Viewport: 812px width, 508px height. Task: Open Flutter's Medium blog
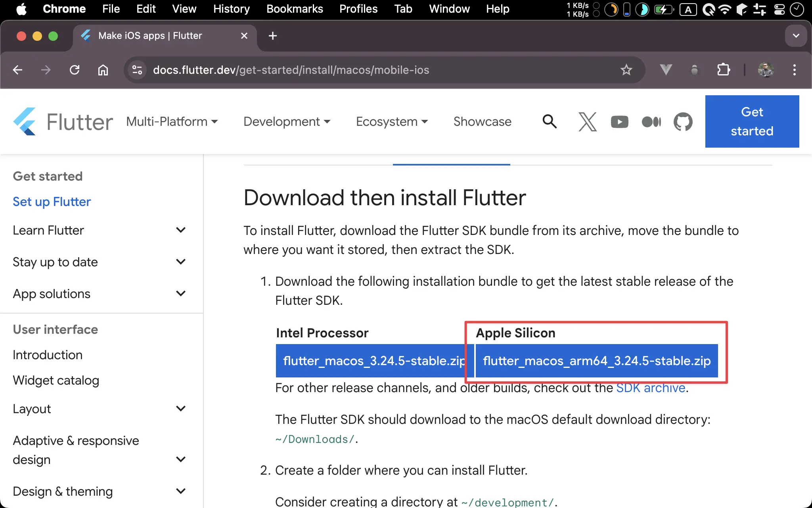[651, 121]
